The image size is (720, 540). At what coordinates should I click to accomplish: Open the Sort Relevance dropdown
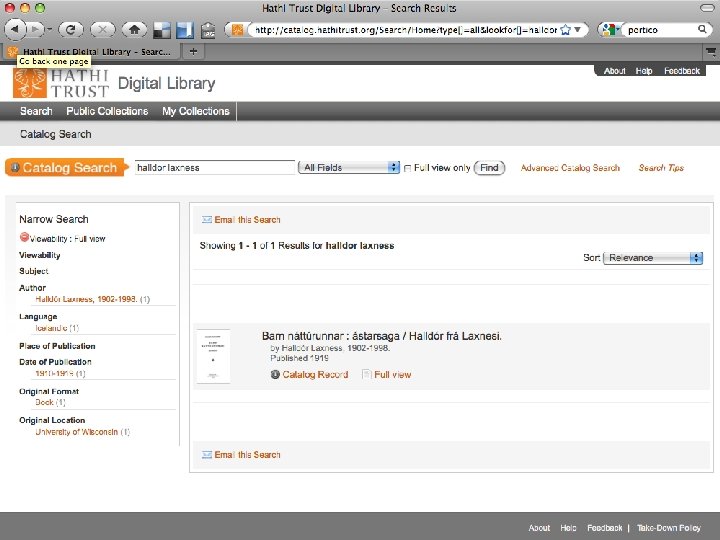click(x=653, y=258)
